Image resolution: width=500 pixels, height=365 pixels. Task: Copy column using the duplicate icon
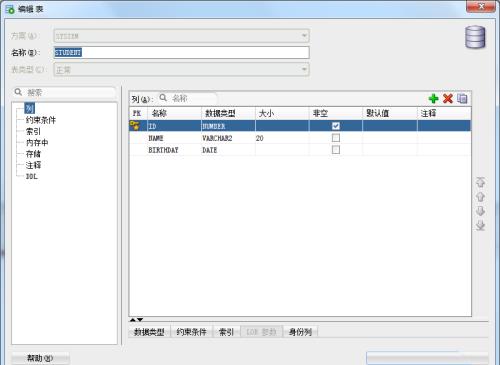[x=462, y=99]
